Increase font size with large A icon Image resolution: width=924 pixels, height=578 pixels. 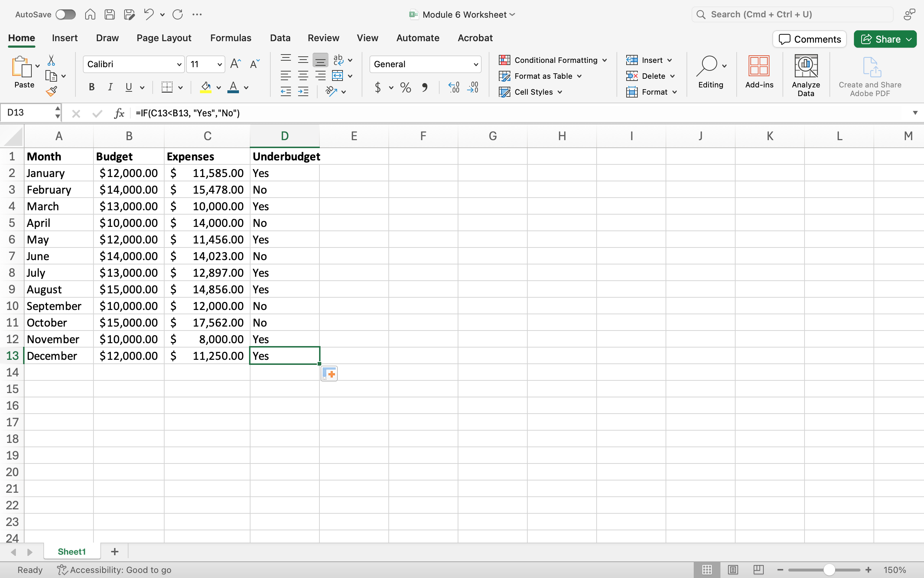pyautogui.click(x=236, y=64)
